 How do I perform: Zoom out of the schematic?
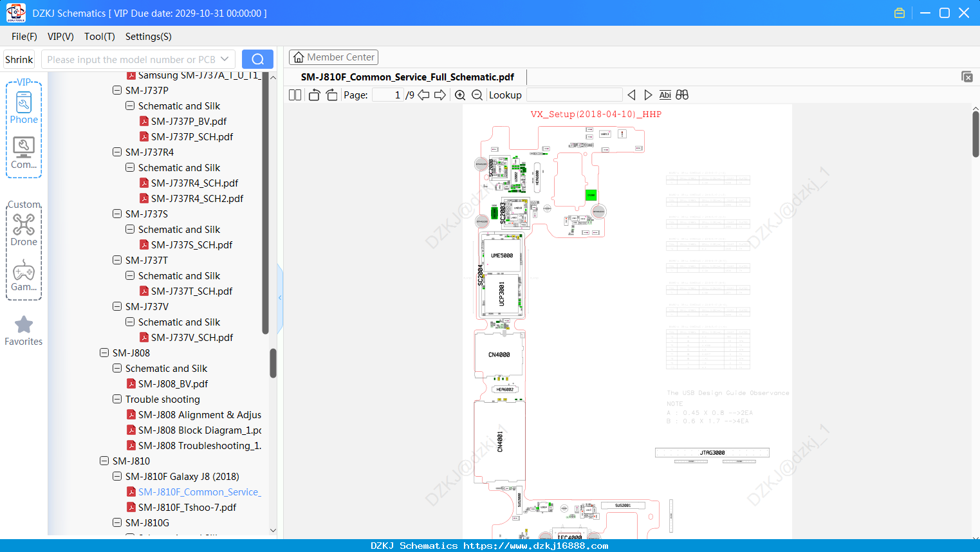click(x=477, y=95)
